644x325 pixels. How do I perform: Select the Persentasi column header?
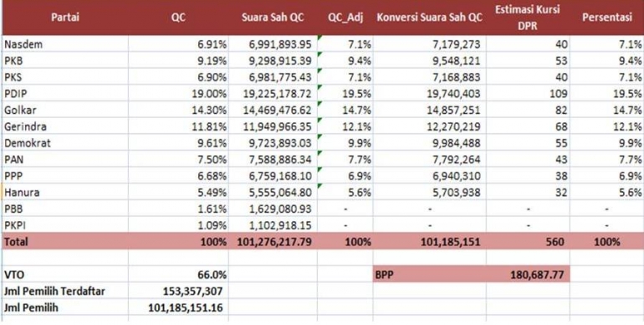coord(606,18)
